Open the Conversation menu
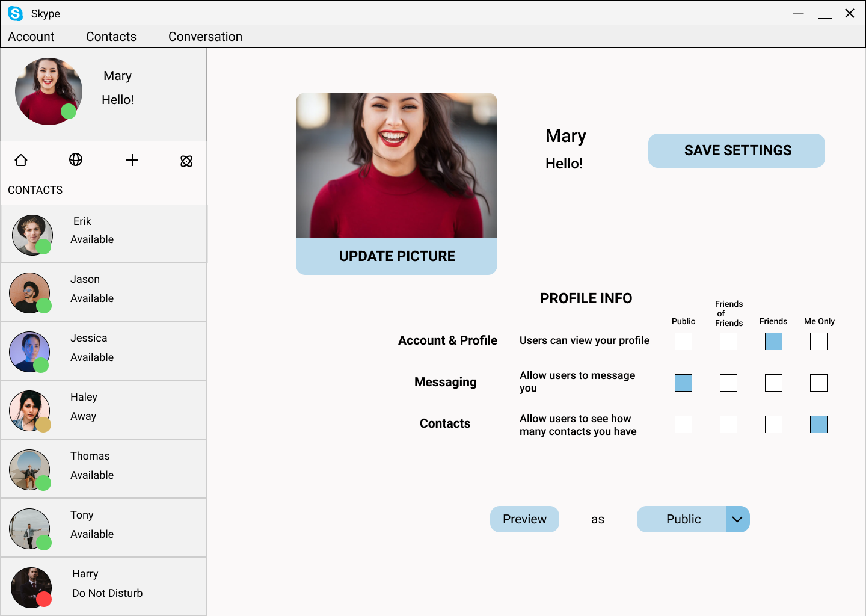The height and width of the screenshot is (616, 866). click(x=205, y=37)
